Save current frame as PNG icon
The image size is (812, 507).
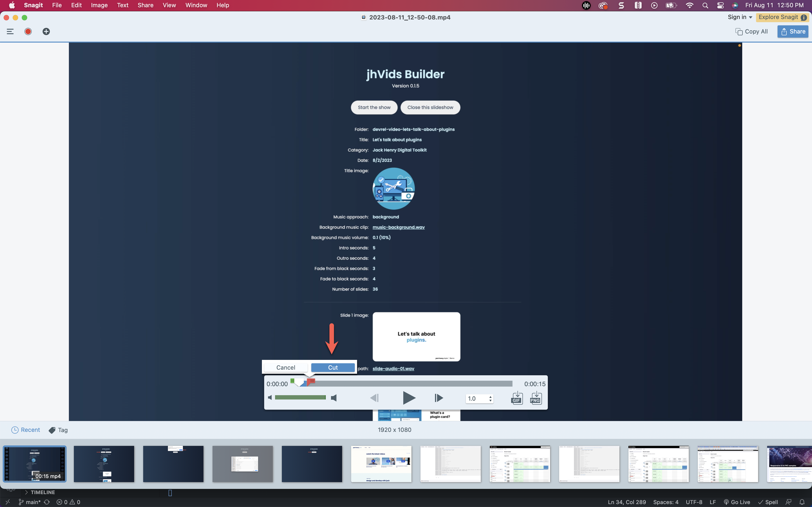pos(536,398)
